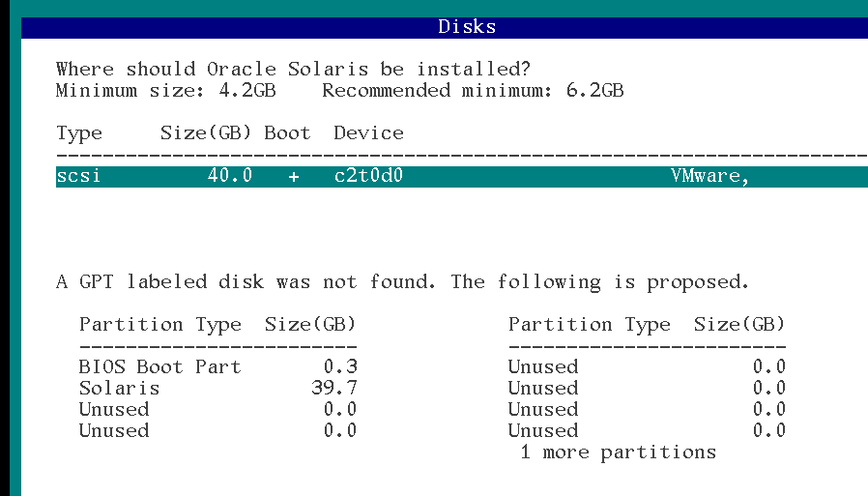
Task: Select the first Unused partition in left table
Action: pyautogui.click(x=114, y=410)
